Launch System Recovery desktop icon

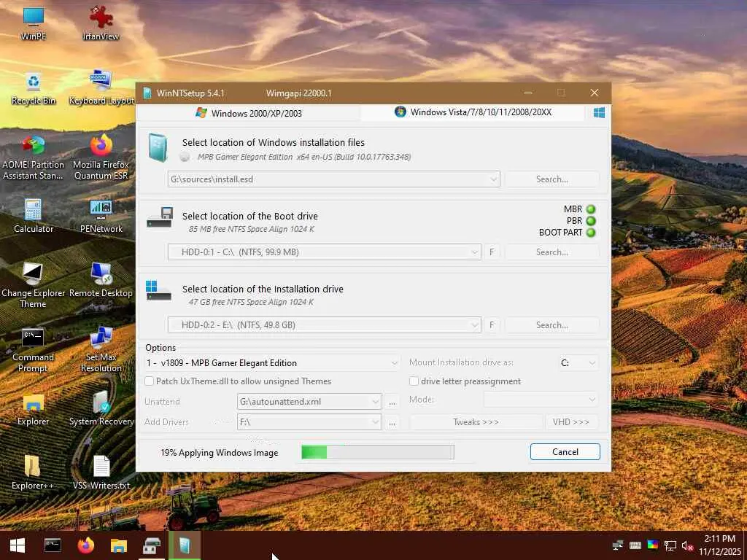tap(101, 410)
